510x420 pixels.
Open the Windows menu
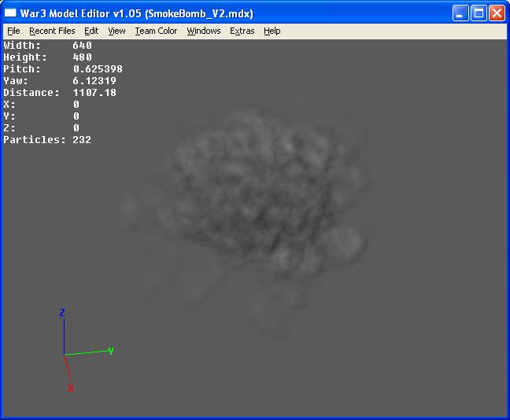pyautogui.click(x=204, y=31)
